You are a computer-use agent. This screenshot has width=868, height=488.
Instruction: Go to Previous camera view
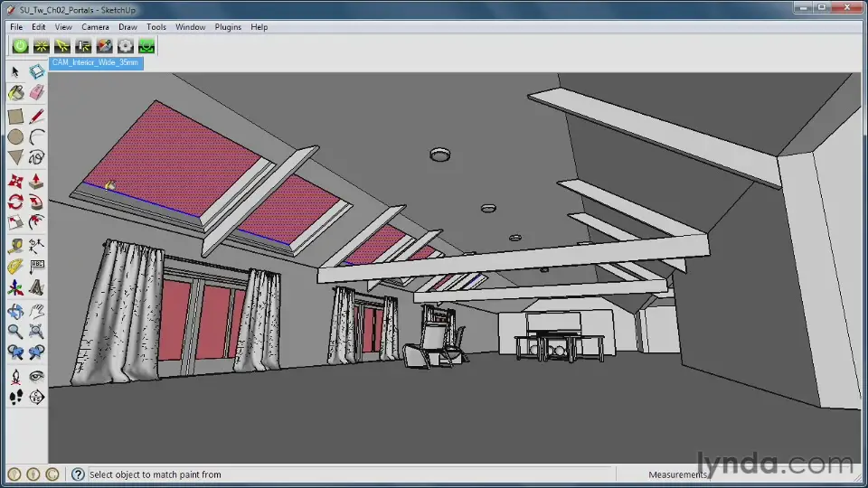(15, 352)
